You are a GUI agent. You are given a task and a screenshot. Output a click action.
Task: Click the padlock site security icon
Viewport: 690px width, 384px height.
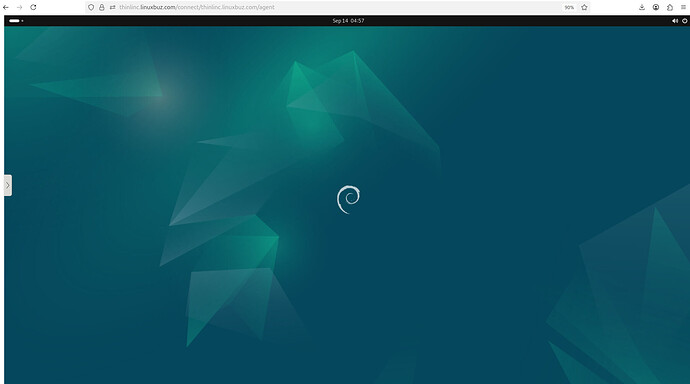[x=102, y=7]
